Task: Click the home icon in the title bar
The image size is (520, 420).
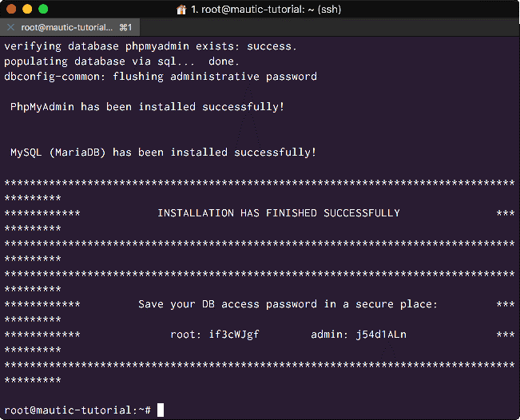Action: (x=181, y=10)
